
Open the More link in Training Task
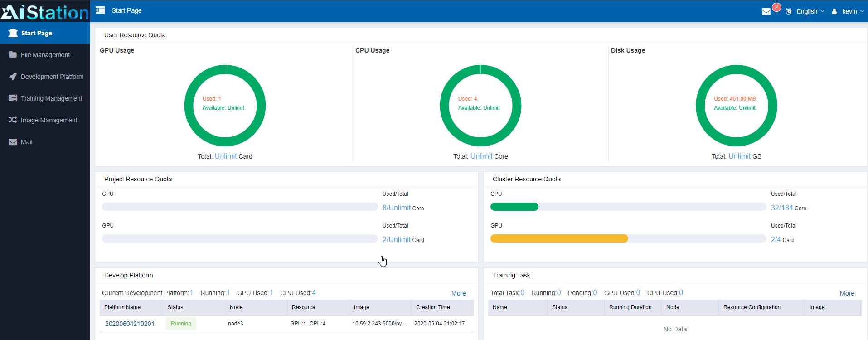[847, 293]
